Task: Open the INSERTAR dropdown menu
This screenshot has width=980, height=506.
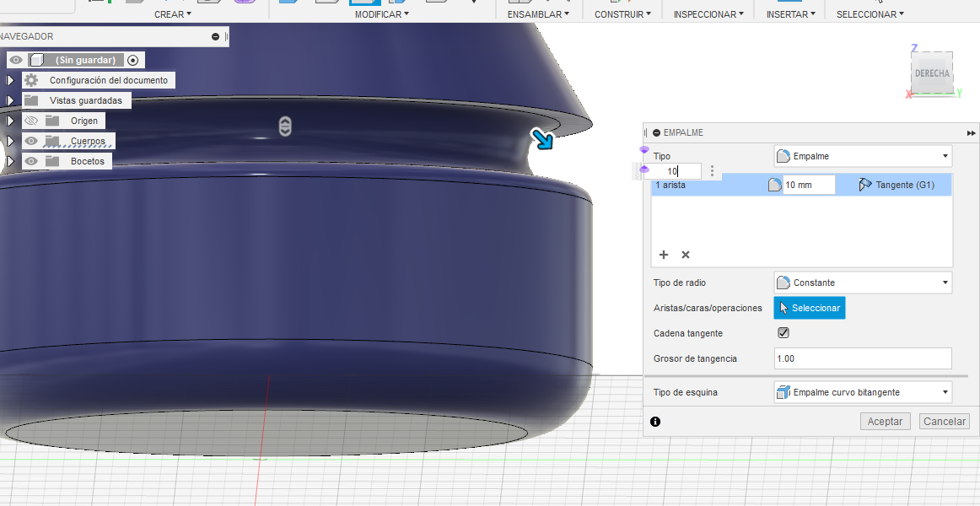Action: [x=790, y=13]
